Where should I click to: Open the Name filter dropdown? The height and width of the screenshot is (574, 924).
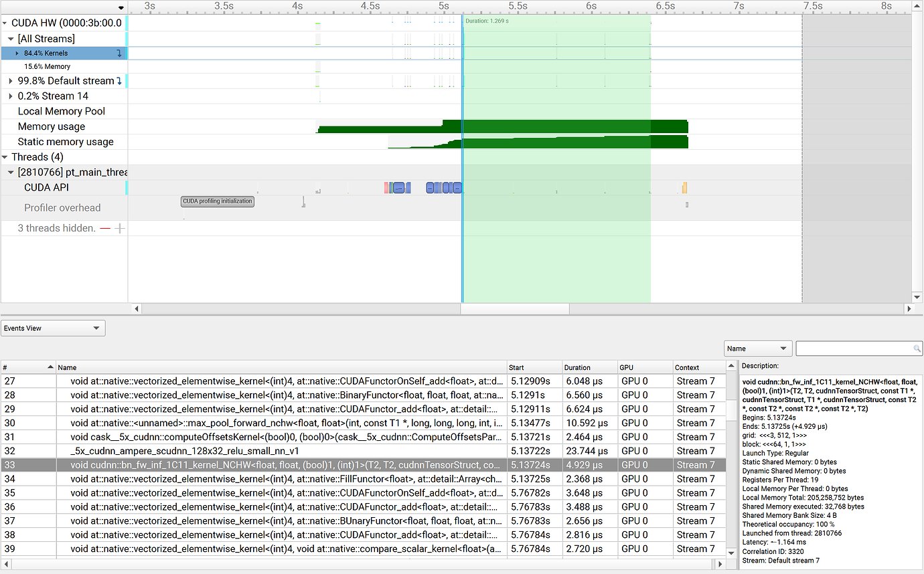(x=758, y=349)
